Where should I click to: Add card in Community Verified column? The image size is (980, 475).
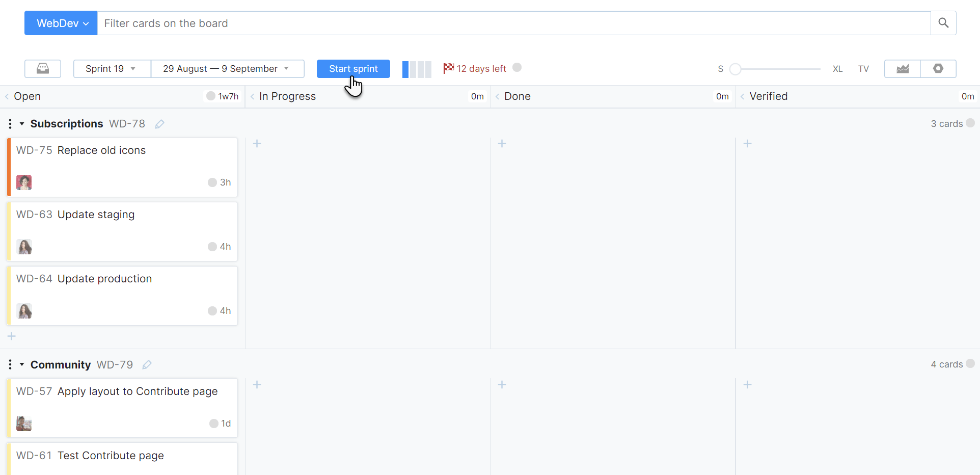click(x=748, y=385)
